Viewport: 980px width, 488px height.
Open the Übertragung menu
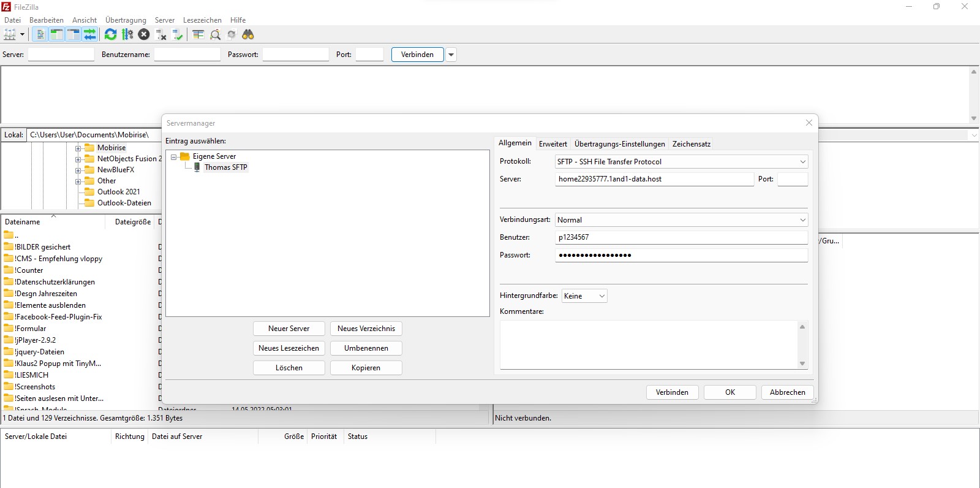(126, 20)
